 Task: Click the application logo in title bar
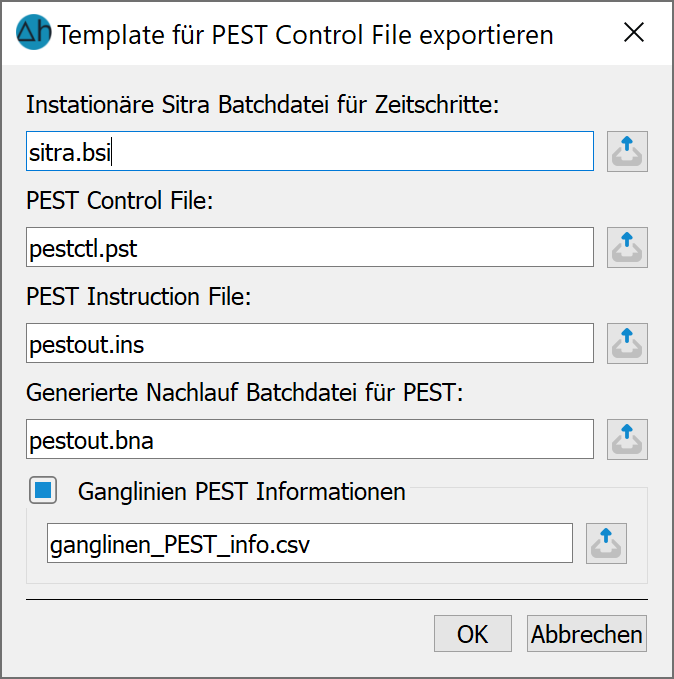click(33, 32)
